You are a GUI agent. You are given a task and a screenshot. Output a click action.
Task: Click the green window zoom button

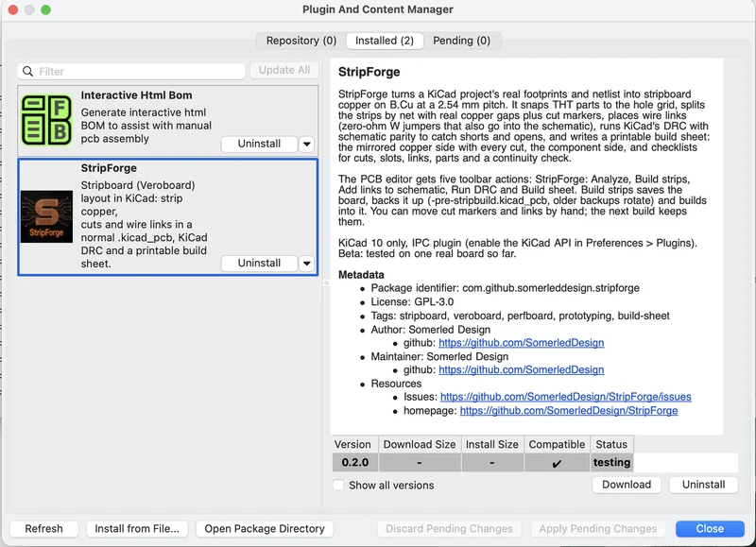pyautogui.click(x=45, y=9)
